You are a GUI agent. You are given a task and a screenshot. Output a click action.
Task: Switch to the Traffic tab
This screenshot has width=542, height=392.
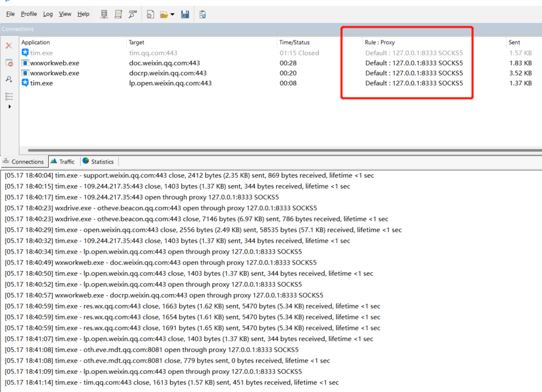[63, 161]
